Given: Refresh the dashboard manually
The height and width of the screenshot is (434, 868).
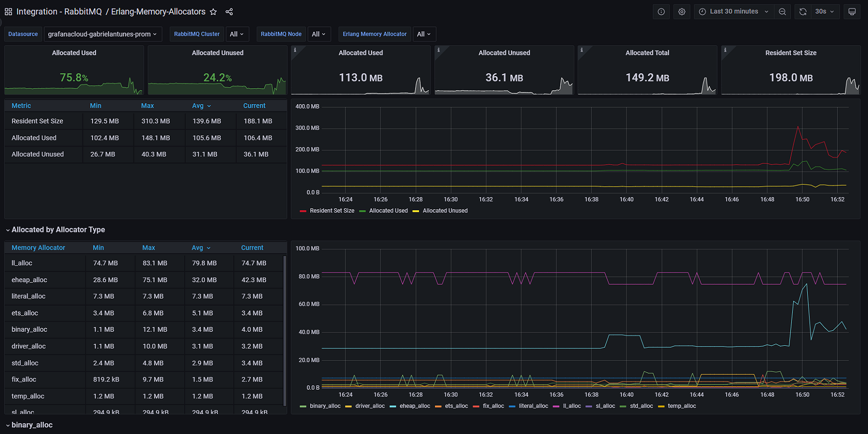Looking at the screenshot, I should pyautogui.click(x=802, y=11).
